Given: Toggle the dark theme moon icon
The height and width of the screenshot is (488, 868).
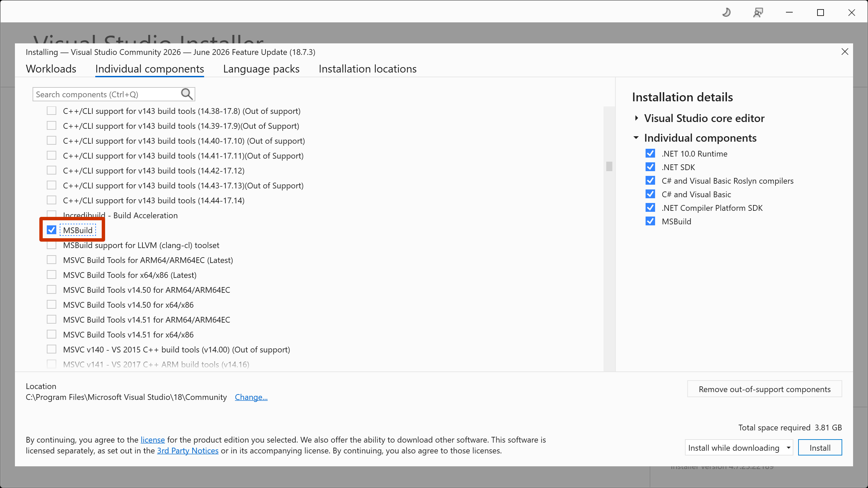Looking at the screenshot, I should tap(726, 13).
